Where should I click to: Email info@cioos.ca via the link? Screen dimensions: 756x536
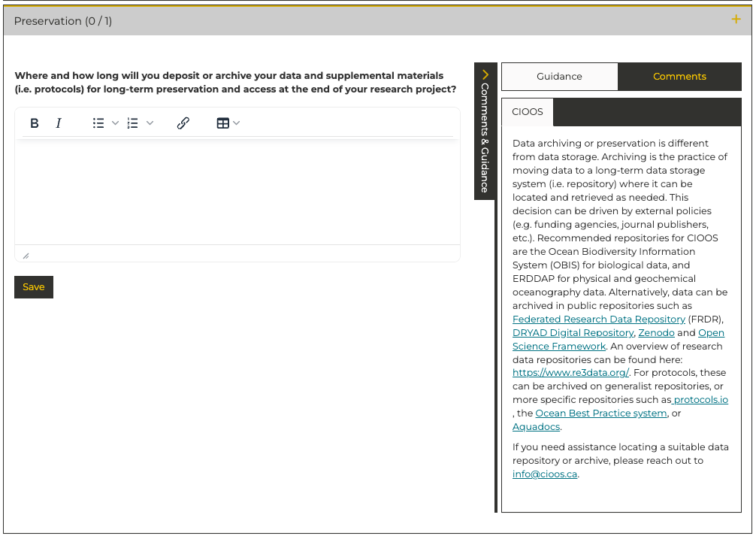click(x=544, y=474)
